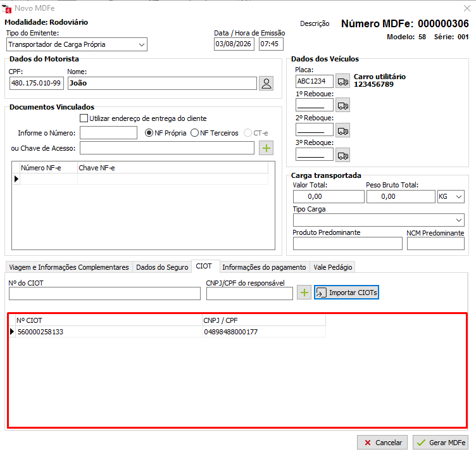This screenshot has height=454, width=476.
Task: Focus NCM Predominante field
Action: pos(435,244)
